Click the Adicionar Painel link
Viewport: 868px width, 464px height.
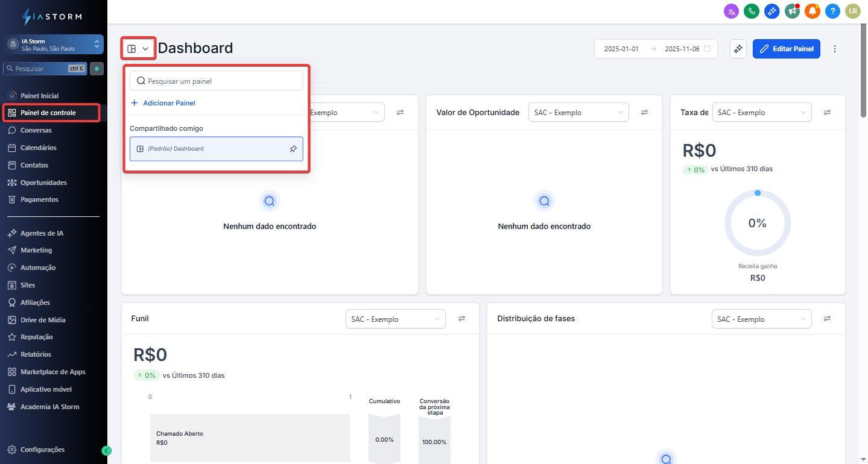(x=169, y=103)
